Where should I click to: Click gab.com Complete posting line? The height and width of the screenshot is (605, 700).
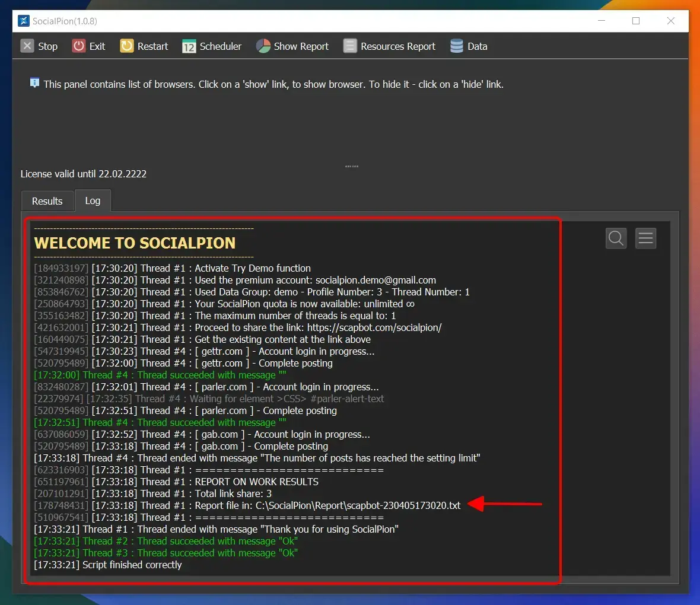point(181,447)
